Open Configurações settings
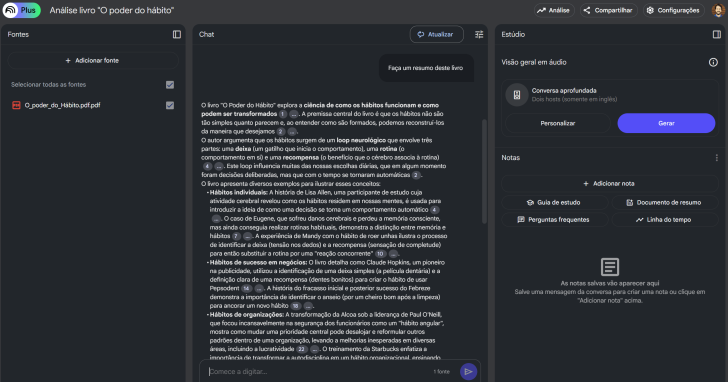728x382 pixels. pyautogui.click(x=673, y=10)
